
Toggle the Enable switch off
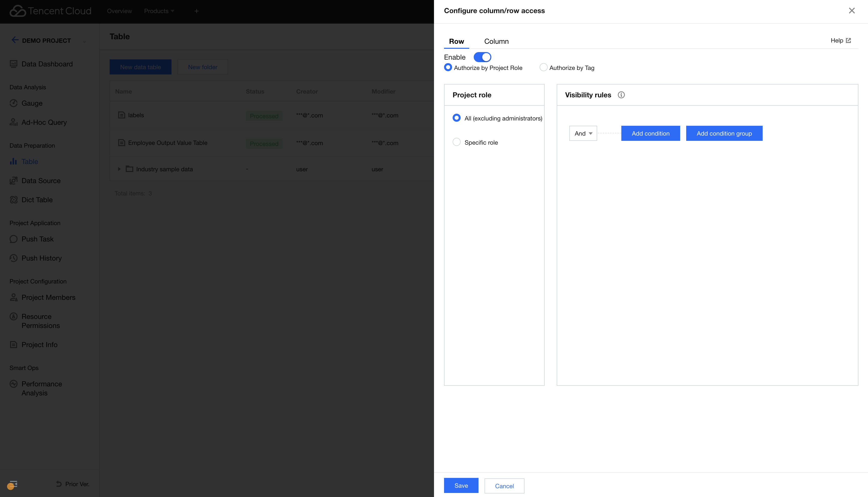(482, 57)
